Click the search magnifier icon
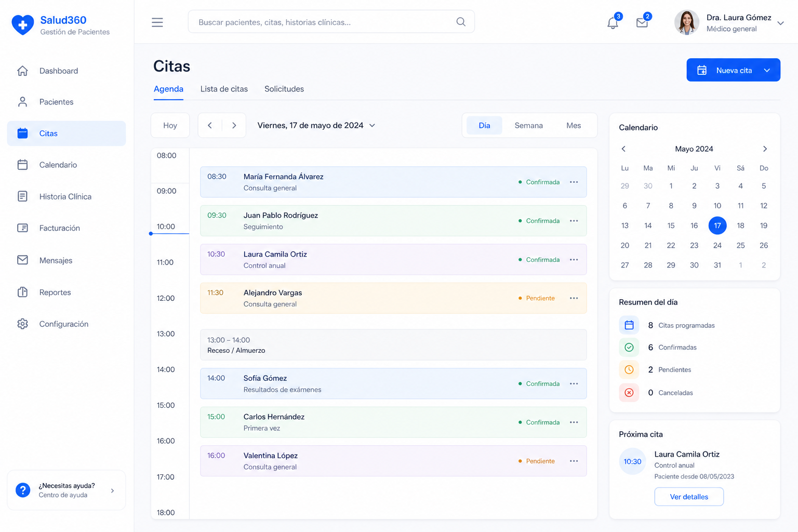798x532 pixels. (x=461, y=22)
